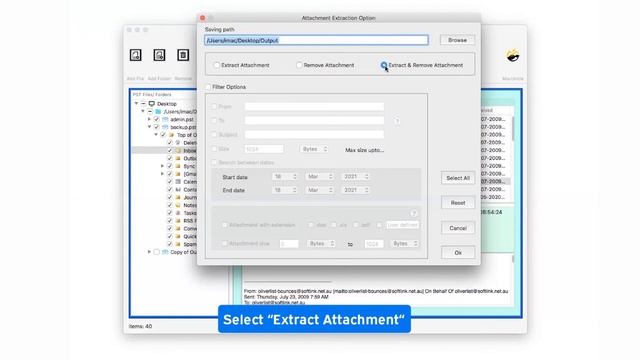Tick the From filter checkbox
This screenshot has height=360, width=640.
pos(214,107)
